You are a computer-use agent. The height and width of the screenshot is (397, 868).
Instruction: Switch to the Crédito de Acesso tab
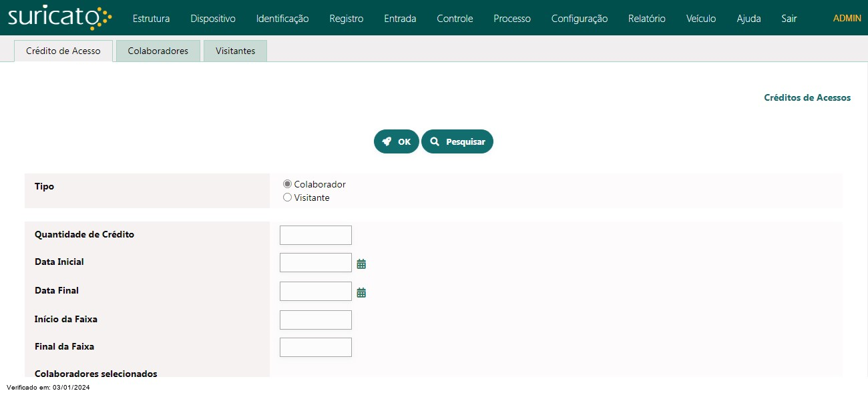(63, 51)
